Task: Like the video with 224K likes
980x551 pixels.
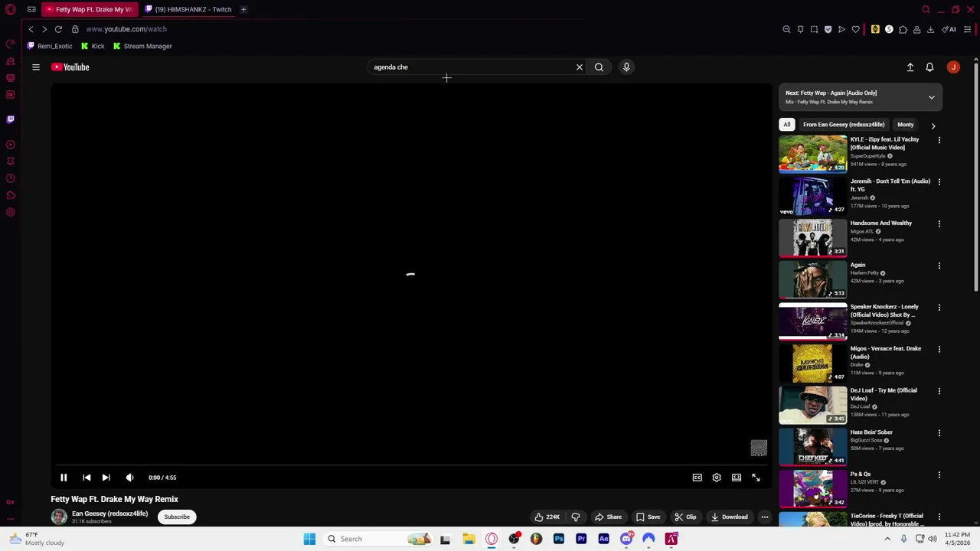Action: [547, 517]
